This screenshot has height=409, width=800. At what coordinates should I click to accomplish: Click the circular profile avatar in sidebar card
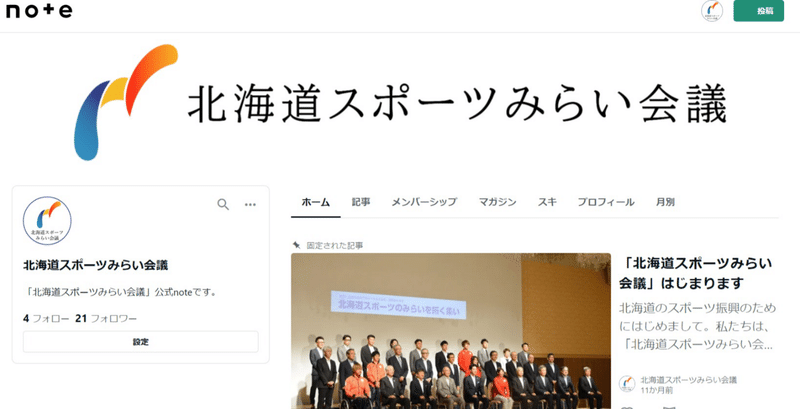(x=47, y=221)
